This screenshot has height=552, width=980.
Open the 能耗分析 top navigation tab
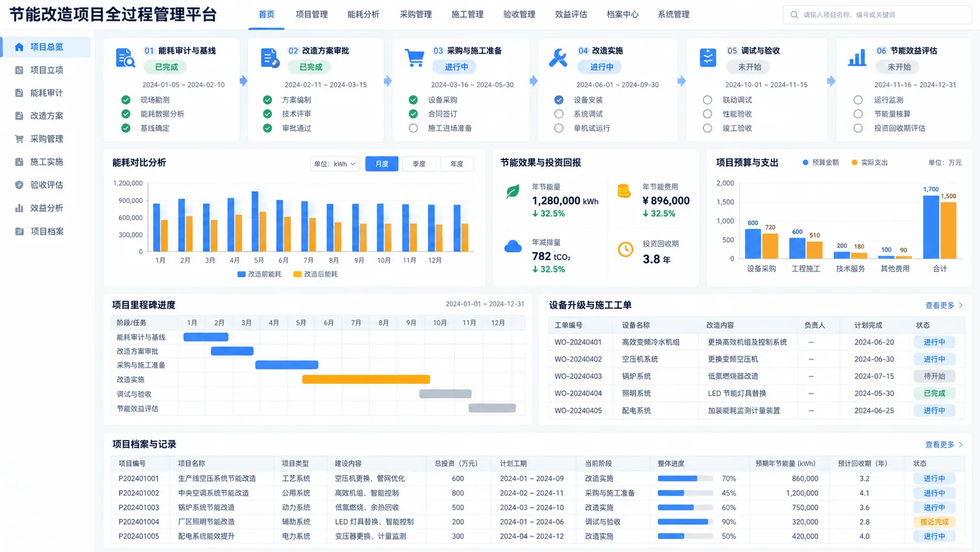[x=363, y=14]
